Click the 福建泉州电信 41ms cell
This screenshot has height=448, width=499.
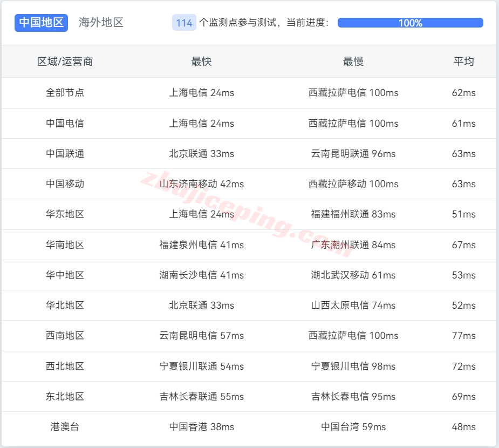[x=201, y=245]
